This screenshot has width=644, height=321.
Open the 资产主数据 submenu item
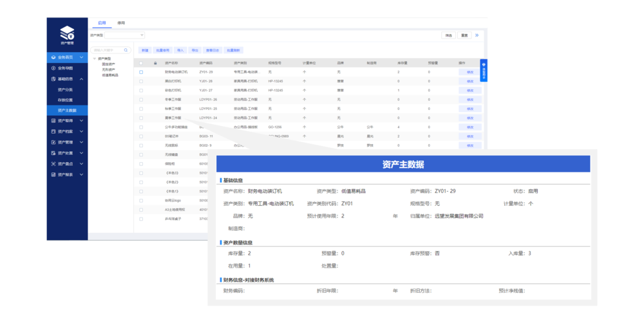pos(67,111)
